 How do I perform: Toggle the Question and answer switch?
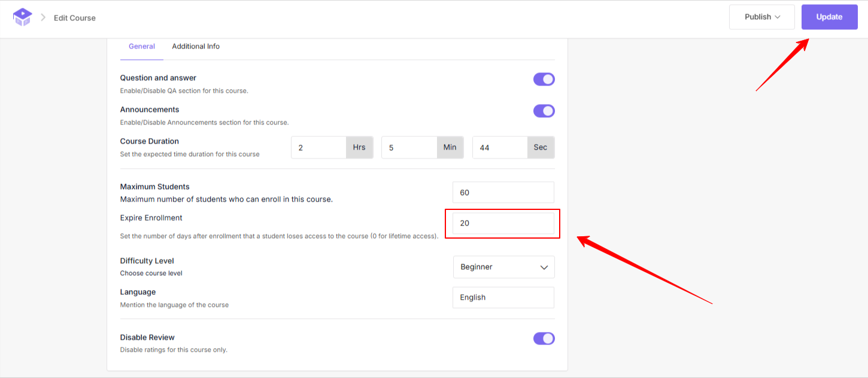point(544,80)
